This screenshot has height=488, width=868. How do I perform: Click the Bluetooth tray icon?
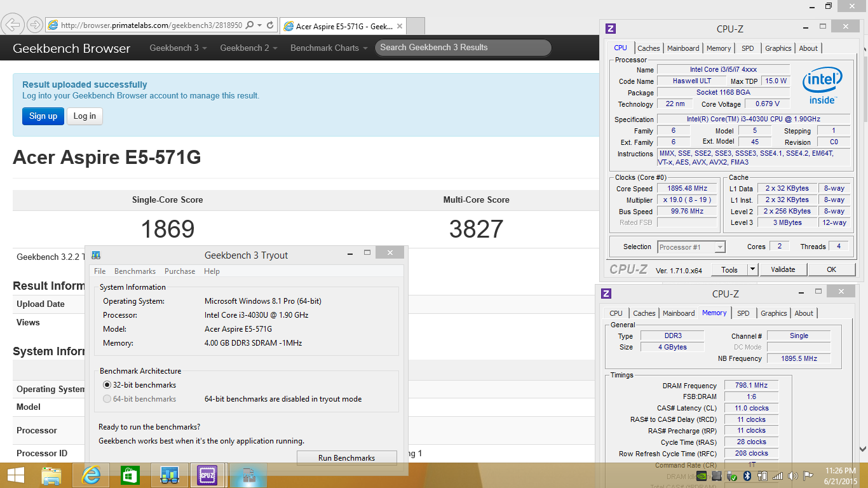pyautogui.click(x=747, y=476)
